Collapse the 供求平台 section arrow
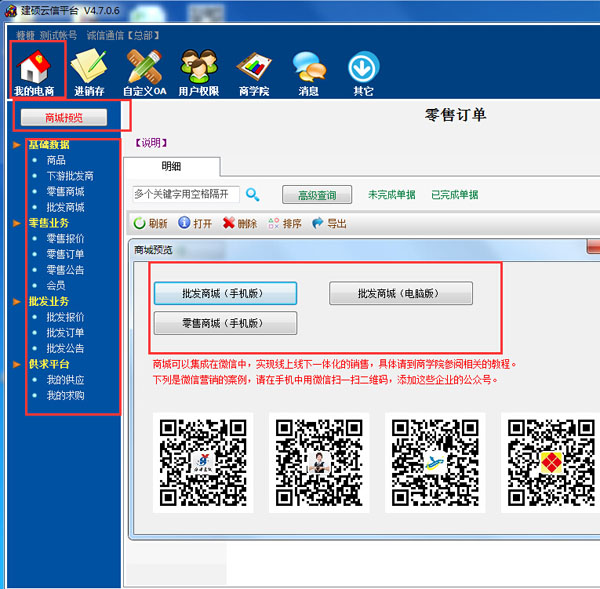This screenshot has height=589, width=600. (x=17, y=364)
